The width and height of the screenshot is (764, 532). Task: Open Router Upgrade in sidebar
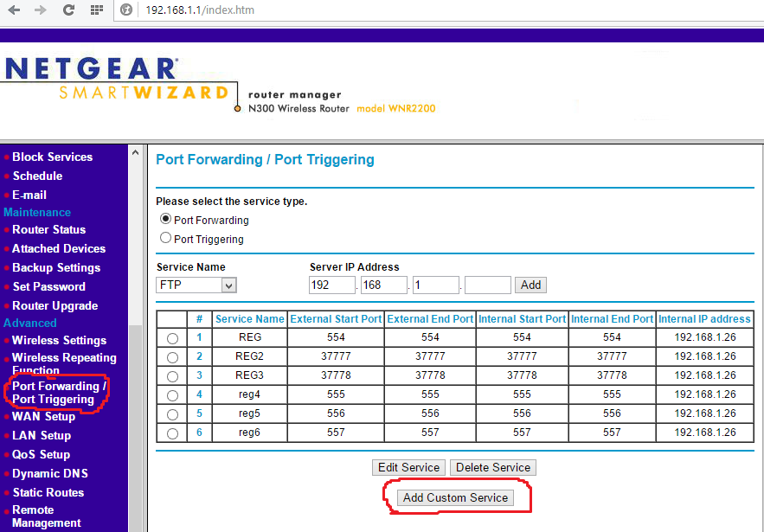click(55, 305)
